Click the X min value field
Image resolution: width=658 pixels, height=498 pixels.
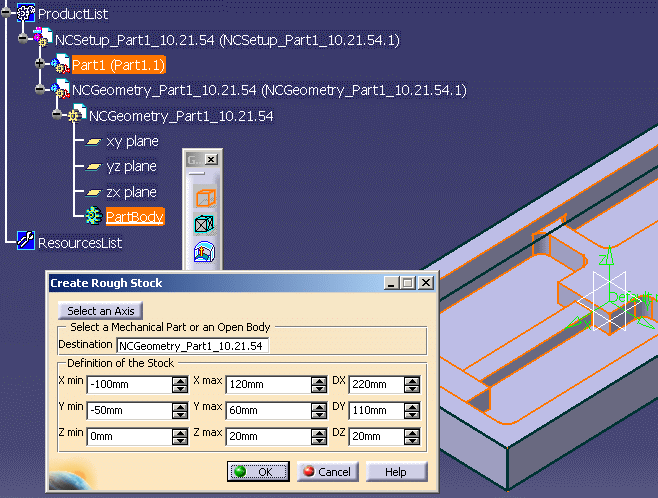(129, 385)
